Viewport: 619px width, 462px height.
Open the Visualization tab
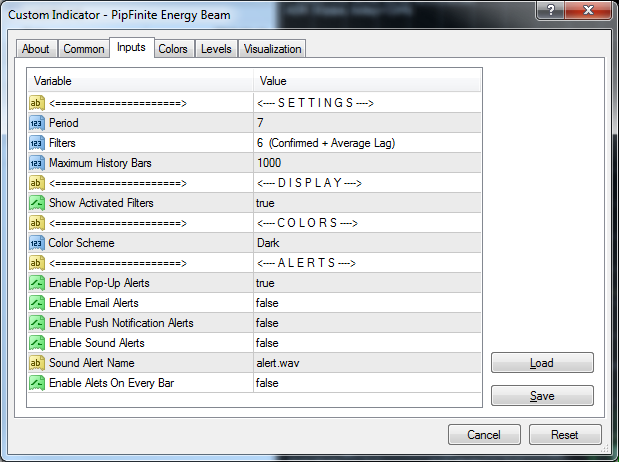click(x=272, y=49)
